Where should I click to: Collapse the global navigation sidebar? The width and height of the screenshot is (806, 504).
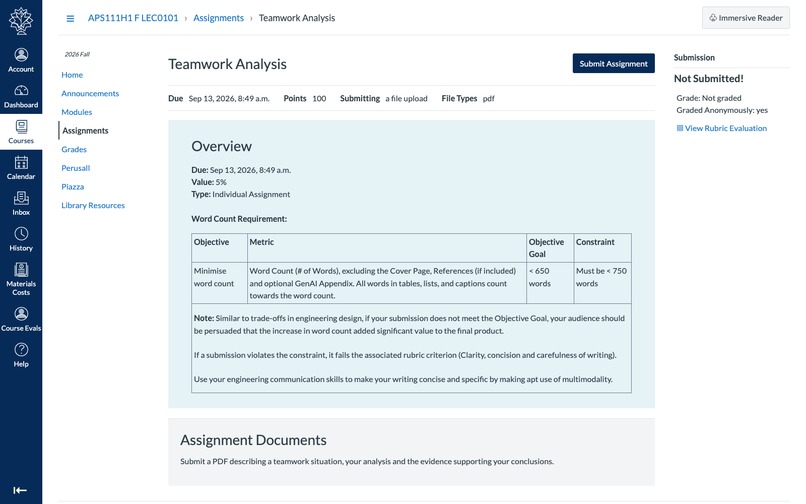(x=20, y=490)
